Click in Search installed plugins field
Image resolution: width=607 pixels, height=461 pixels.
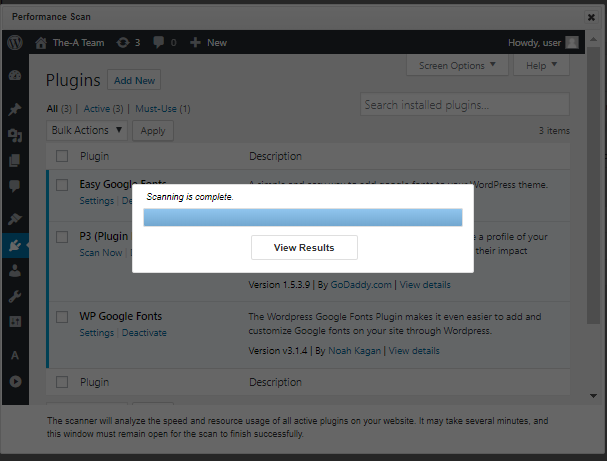coord(465,104)
